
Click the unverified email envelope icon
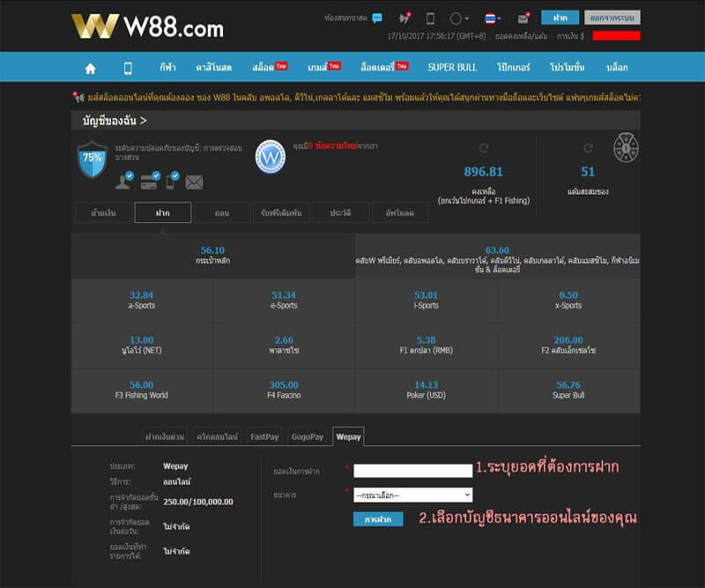(x=194, y=182)
